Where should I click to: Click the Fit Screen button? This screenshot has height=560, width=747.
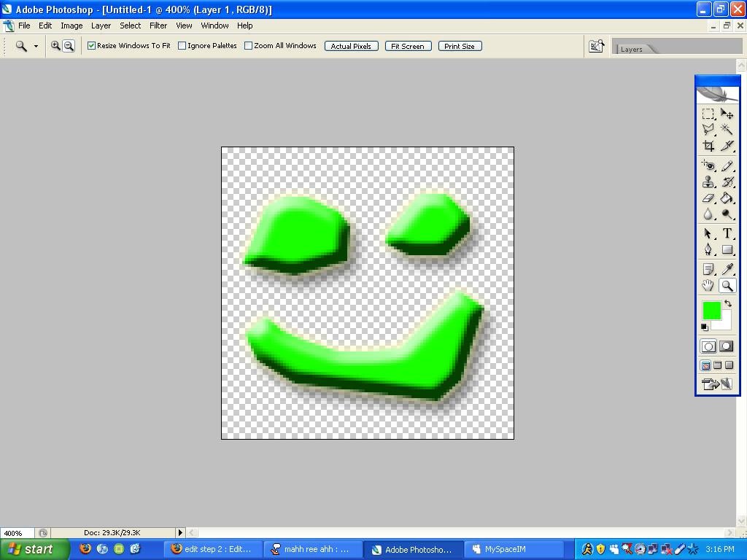tap(407, 45)
